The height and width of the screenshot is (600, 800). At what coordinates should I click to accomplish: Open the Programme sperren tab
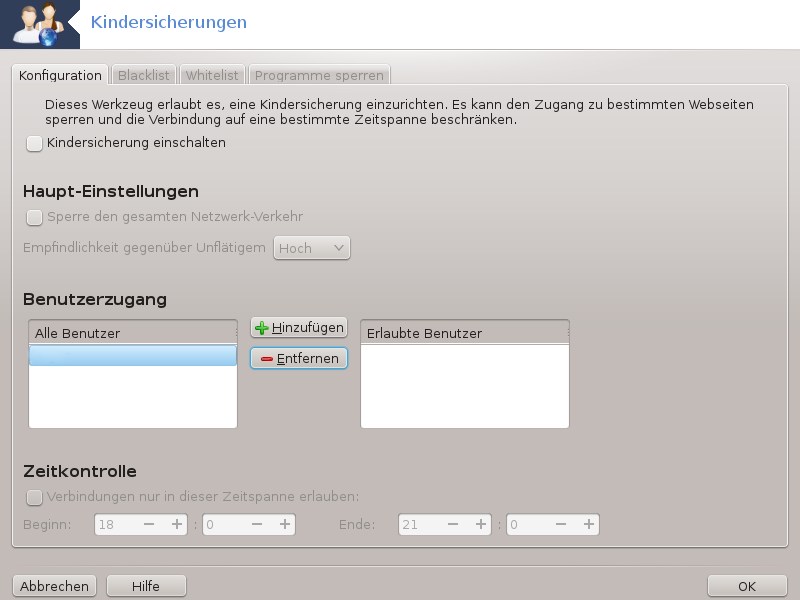[x=318, y=75]
